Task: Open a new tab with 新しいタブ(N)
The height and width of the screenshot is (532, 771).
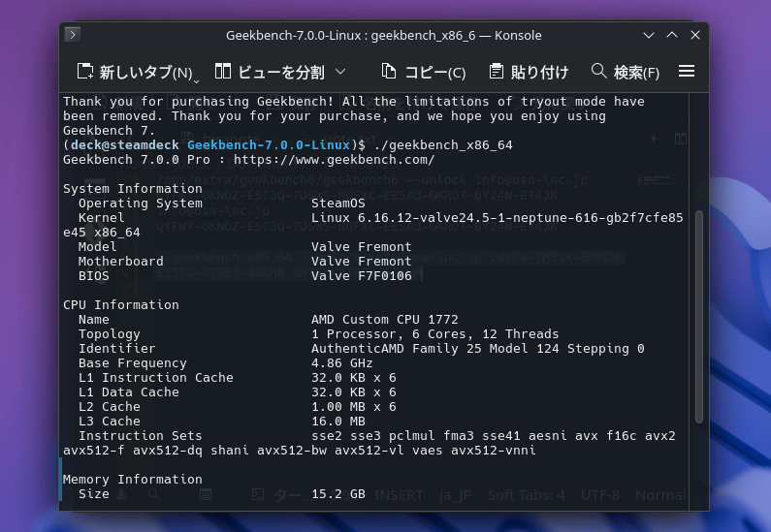Action: pos(134,73)
